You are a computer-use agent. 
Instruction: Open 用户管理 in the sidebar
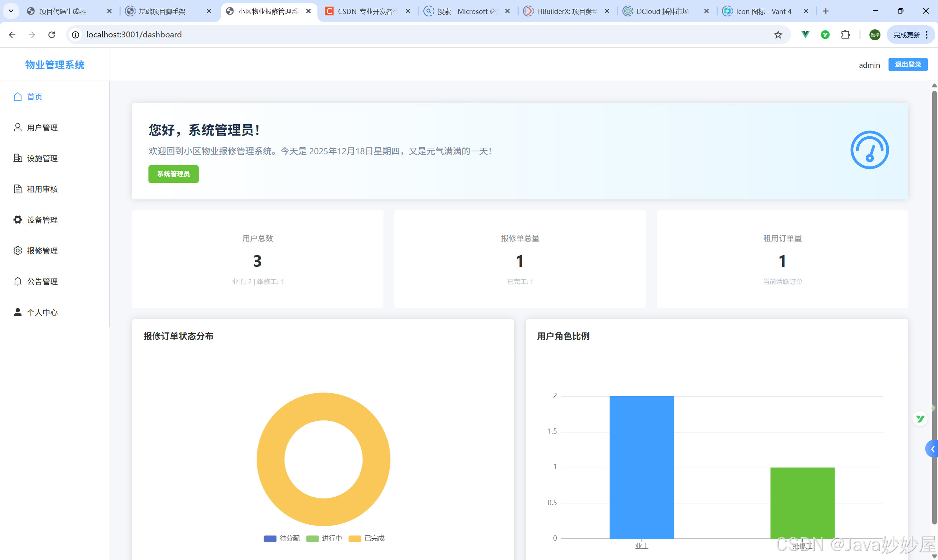click(42, 128)
